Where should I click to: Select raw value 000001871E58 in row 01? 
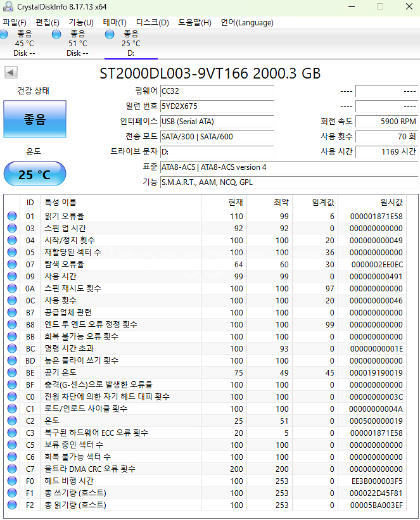pyautogui.click(x=376, y=217)
